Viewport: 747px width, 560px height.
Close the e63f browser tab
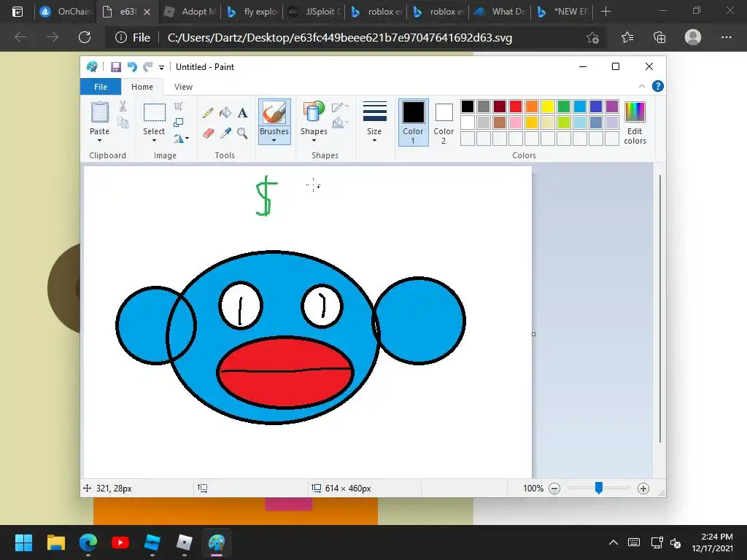click(x=147, y=12)
